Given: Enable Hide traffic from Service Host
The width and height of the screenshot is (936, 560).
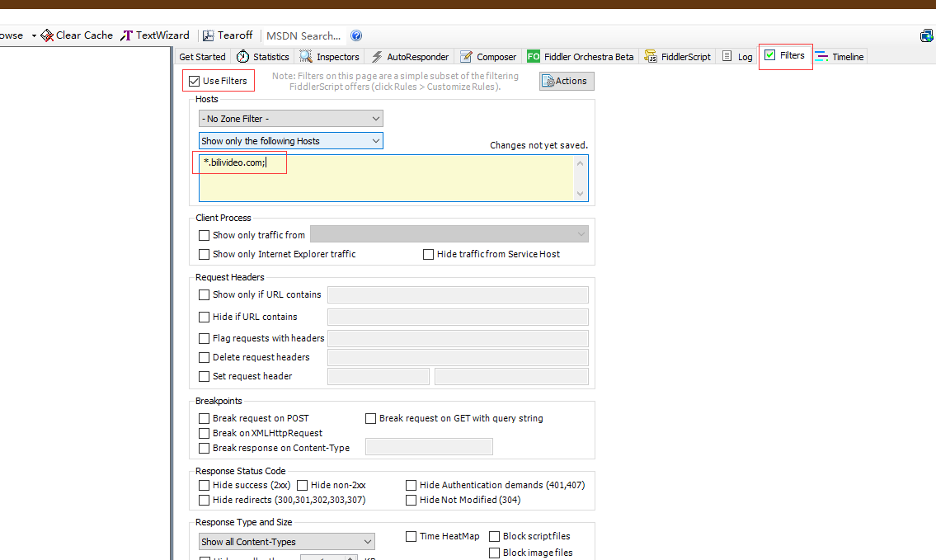Looking at the screenshot, I should (428, 254).
